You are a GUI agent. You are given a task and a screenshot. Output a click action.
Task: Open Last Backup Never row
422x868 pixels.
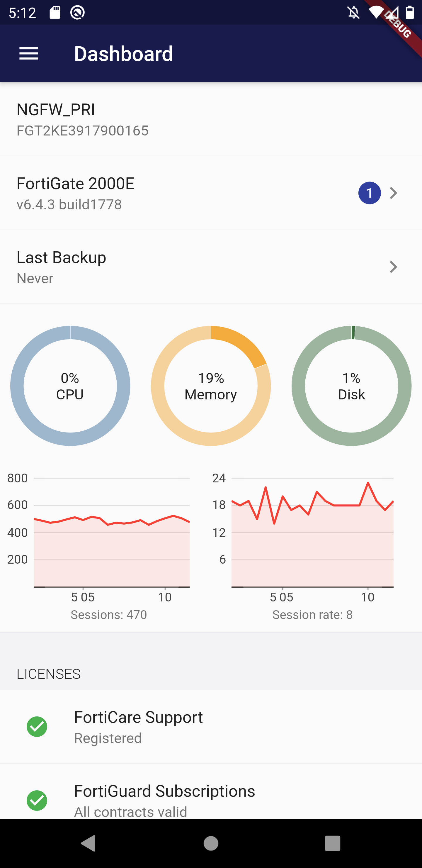(211, 267)
